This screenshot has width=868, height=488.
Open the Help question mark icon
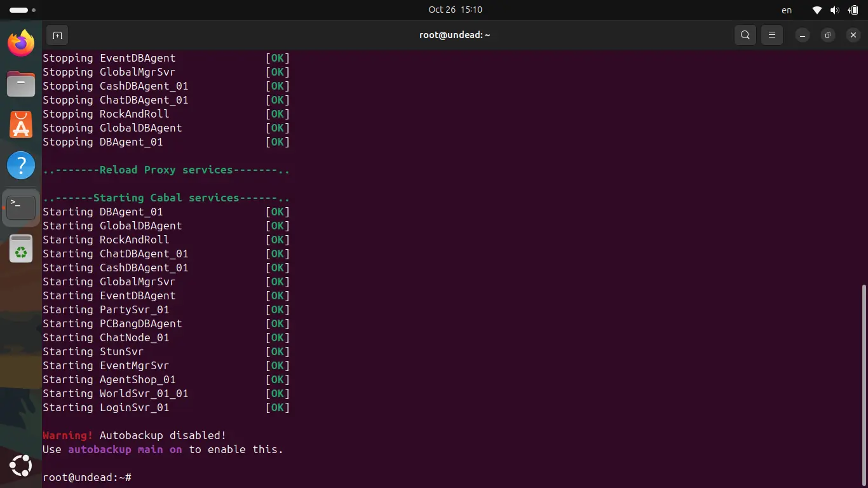[21, 166]
